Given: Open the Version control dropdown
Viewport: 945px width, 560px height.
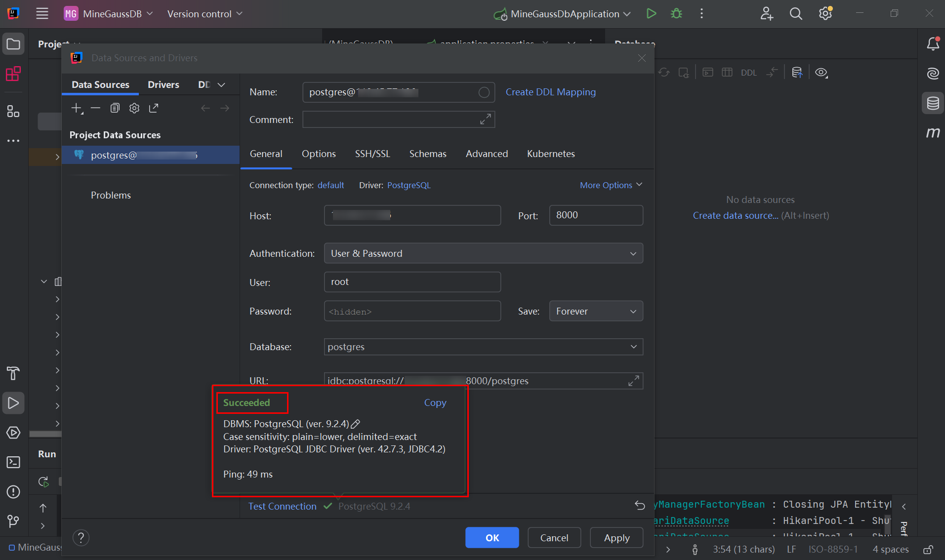Looking at the screenshot, I should click(x=205, y=14).
